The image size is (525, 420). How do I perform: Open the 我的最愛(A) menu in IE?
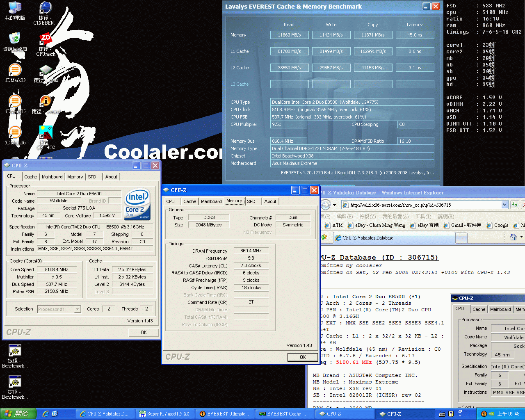point(395,216)
